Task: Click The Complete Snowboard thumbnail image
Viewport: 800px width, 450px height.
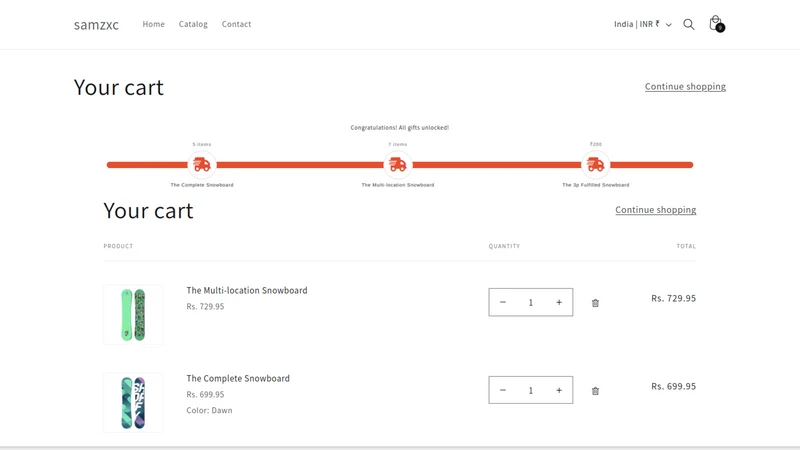Action: [133, 403]
